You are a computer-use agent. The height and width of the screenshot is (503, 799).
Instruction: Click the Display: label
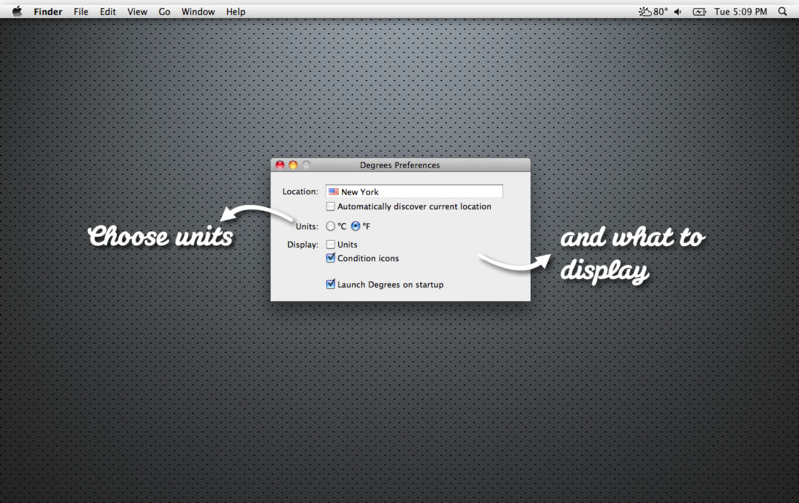[303, 245]
